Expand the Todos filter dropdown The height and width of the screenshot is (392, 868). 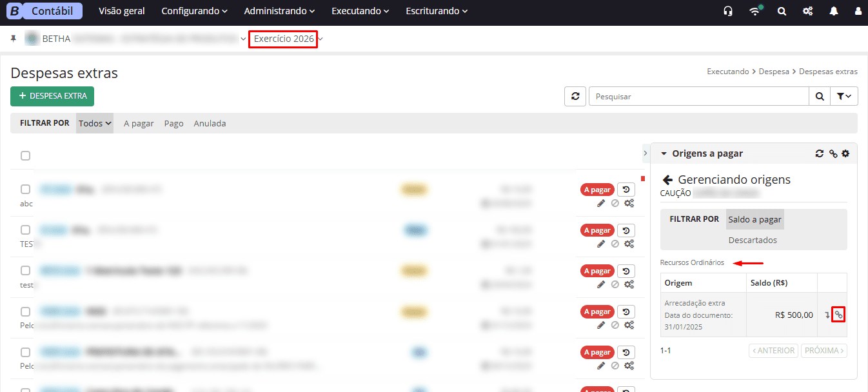95,123
